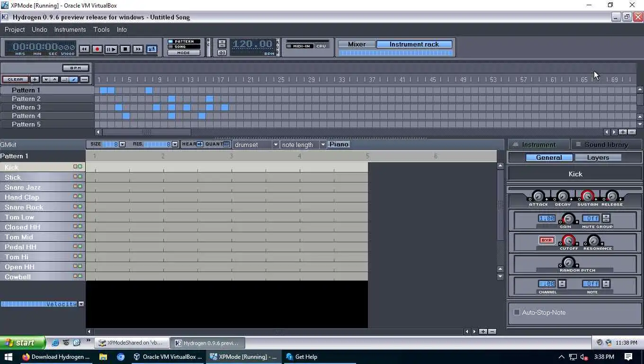Open the Tools menu

pyautogui.click(x=101, y=29)
